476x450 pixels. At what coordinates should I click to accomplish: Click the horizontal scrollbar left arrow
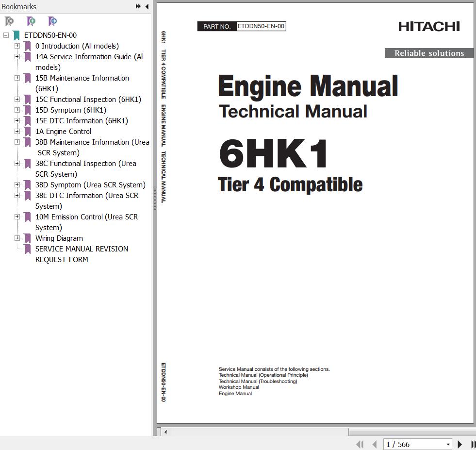click(166, 432)
